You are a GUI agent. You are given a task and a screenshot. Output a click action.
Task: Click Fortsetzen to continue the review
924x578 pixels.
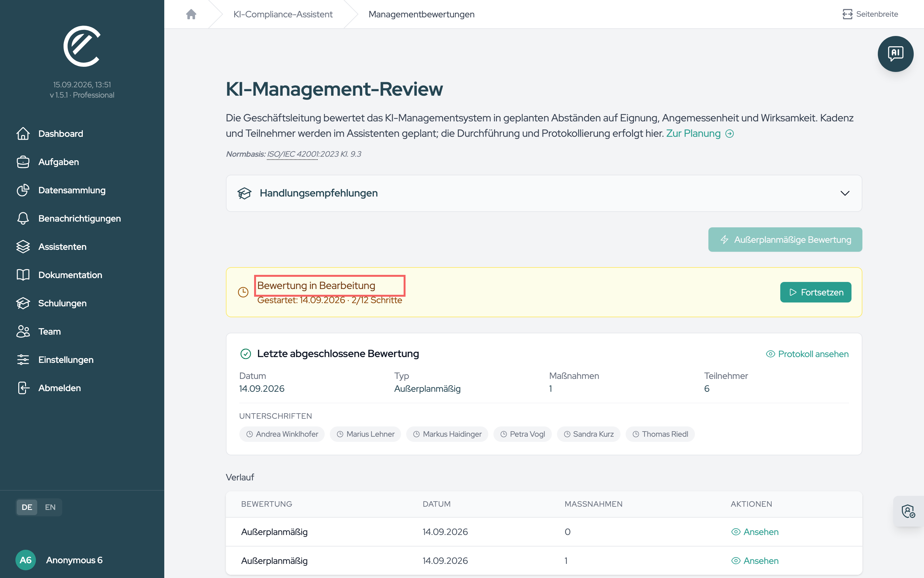click(x=816, y=292)
